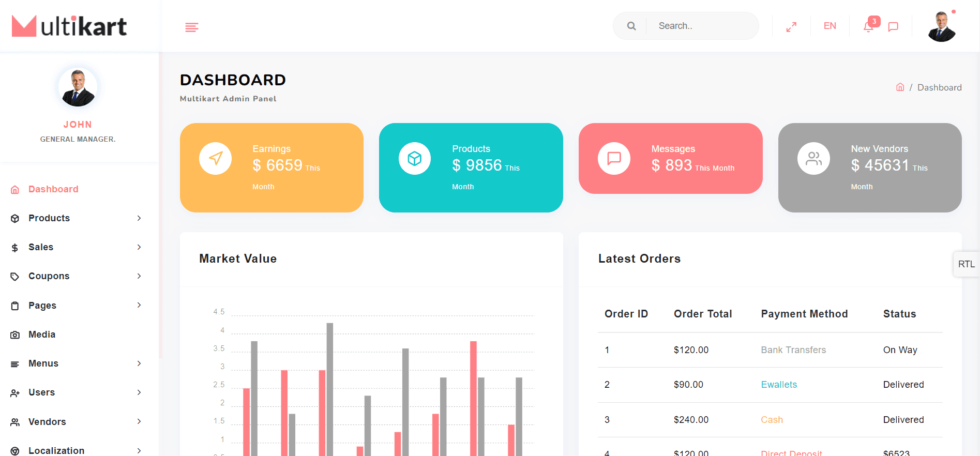
Task: Expand the Coupons chevron
Action: tap(139, 276)
